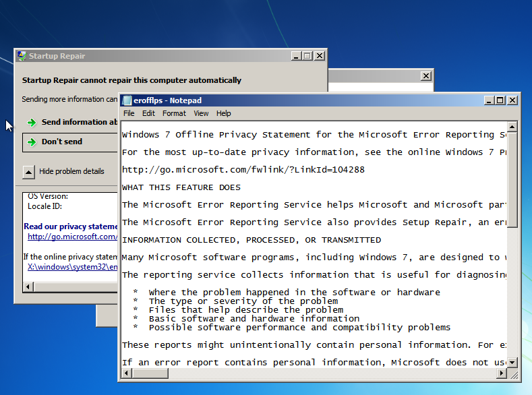Click the 'These reports might unintentionally contain' line
The width and height of the screenshot is (532, 395).
pyautogui.click(x=314, y=345)
